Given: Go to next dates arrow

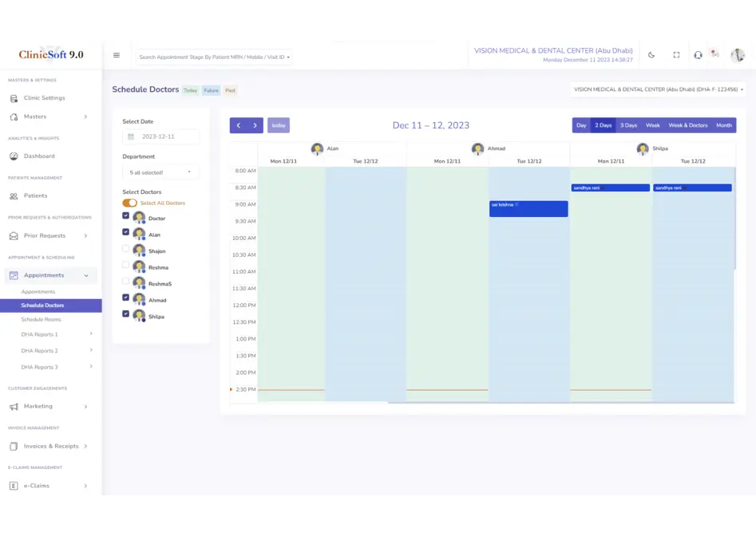Looking at the screenshot, I should (x=255, y=125).
